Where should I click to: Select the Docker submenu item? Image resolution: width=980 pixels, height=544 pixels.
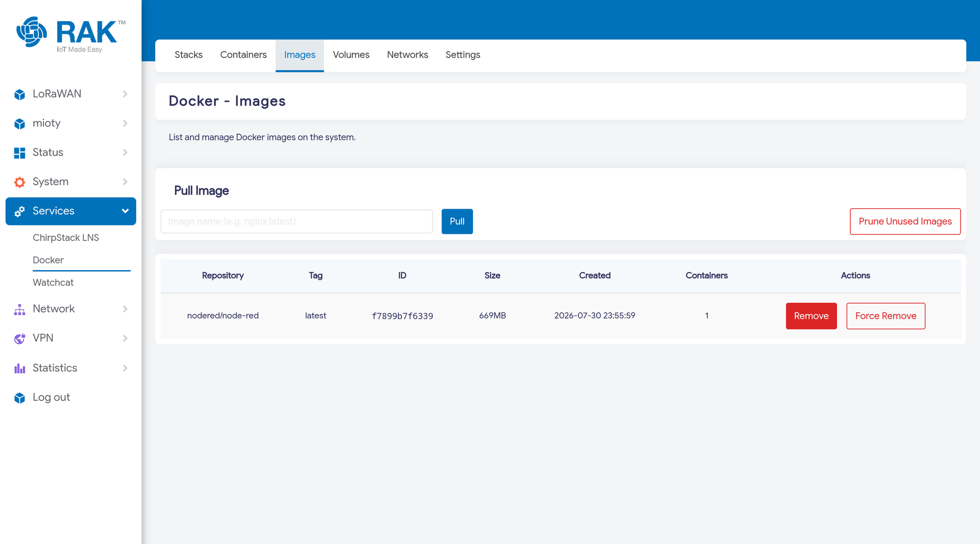coord(48,260)
